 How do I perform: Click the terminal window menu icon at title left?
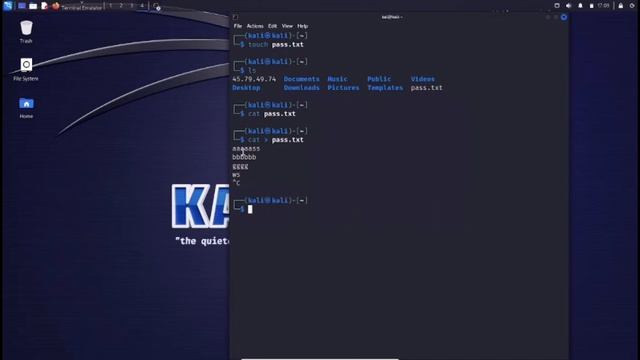235,17
